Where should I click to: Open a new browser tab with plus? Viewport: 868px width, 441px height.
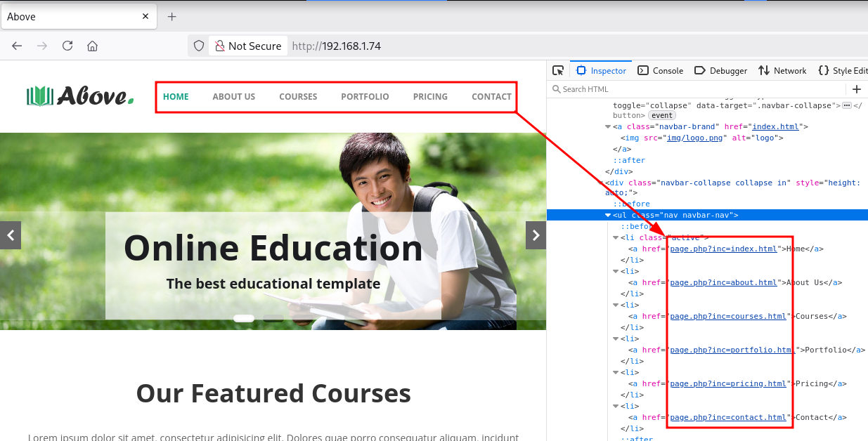tap(171, 16)
